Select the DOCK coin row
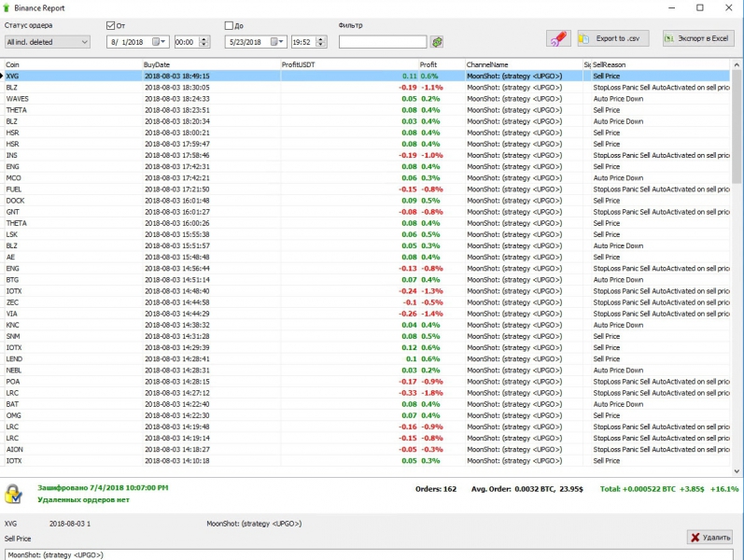The height and width of the screenshot is (560, 744). pos(367,201)
